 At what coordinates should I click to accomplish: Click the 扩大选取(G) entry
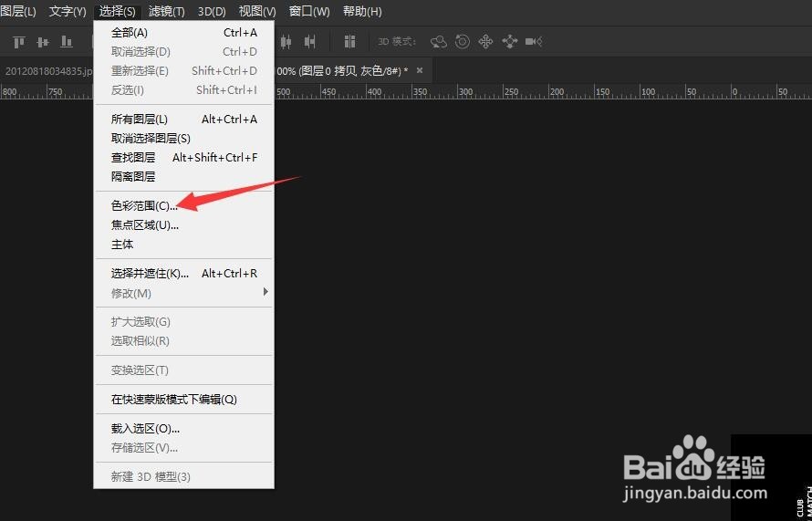coord(183,321)
